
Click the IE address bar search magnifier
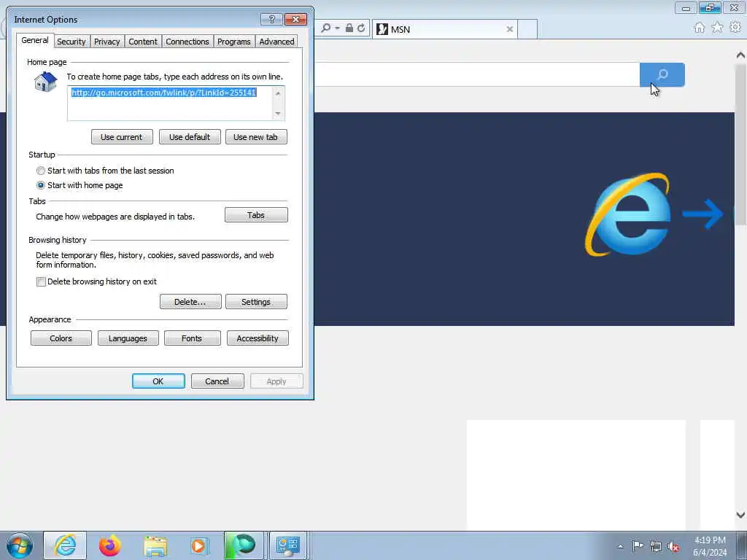coord(326,28)
